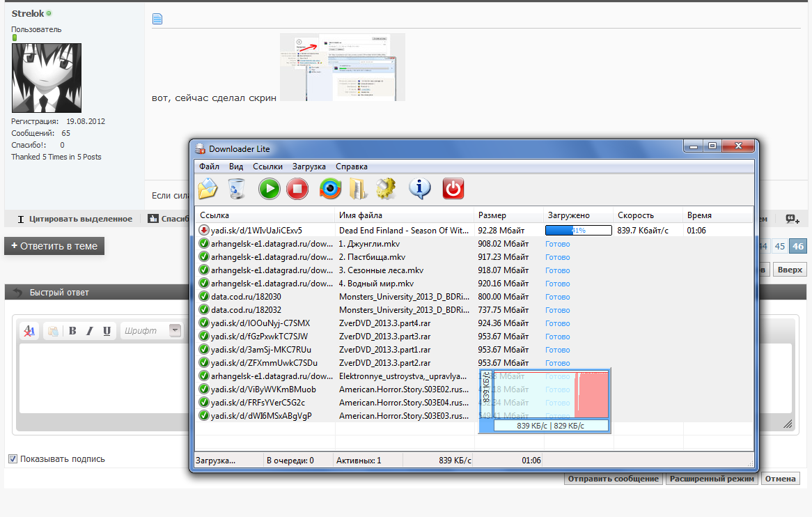
Task: Click the red power shutdown icon
Action: click(x=453, y=189)
